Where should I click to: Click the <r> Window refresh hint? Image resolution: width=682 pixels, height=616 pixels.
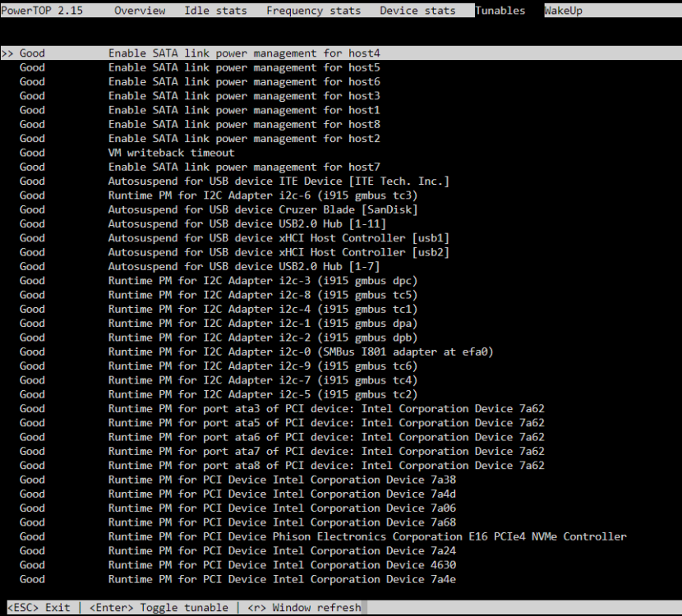[304, 607]
